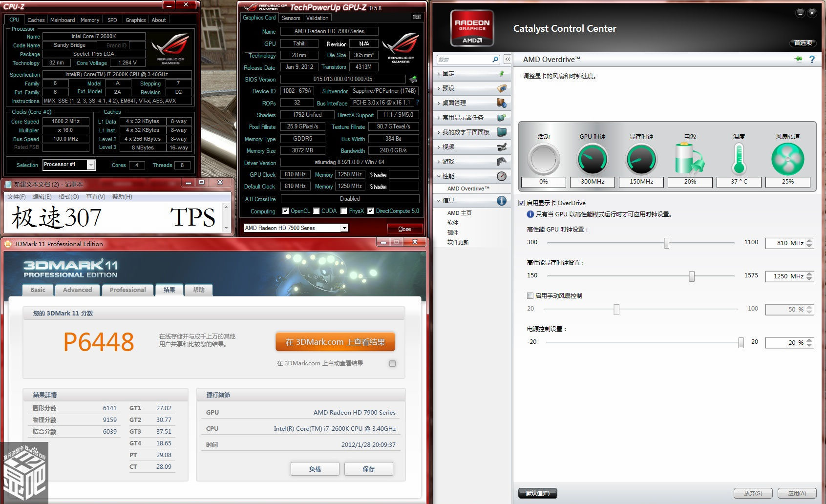Screen dimensions: 826x504
Task: Open the 首选项 preferences dropdown
Action: (x=803, y=43)
